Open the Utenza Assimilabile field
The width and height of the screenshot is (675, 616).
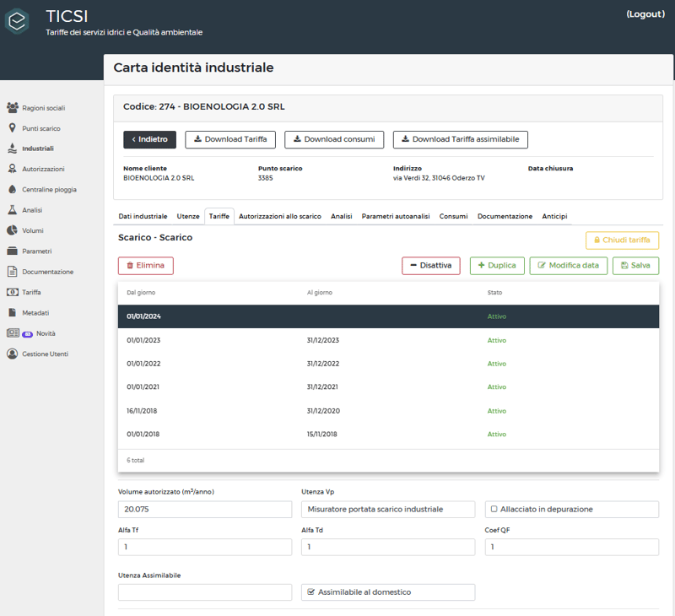[205, 592]
